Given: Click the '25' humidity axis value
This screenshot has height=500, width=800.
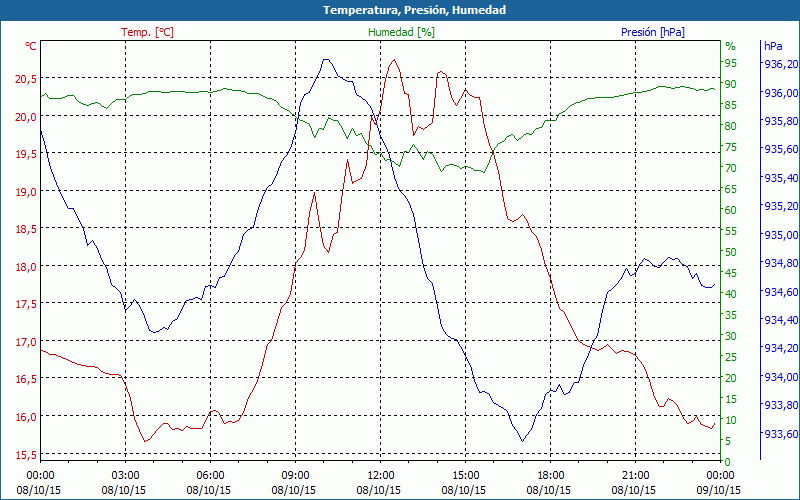Looking at the screenshot, I should point(731,357).
